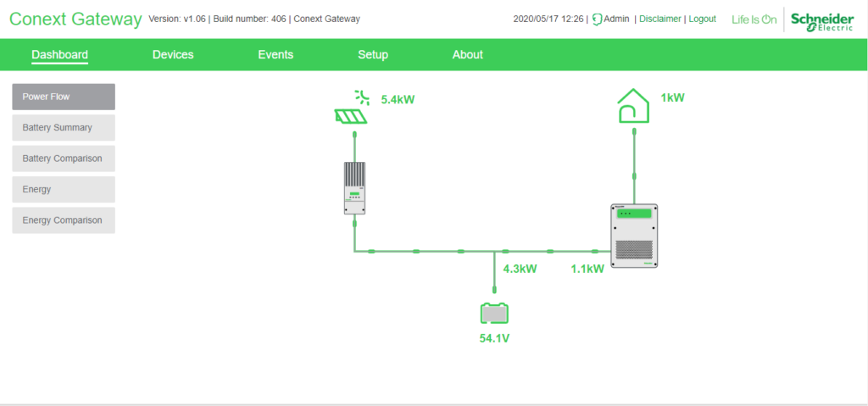Open the Battery Comparison view

pos(64,159)
